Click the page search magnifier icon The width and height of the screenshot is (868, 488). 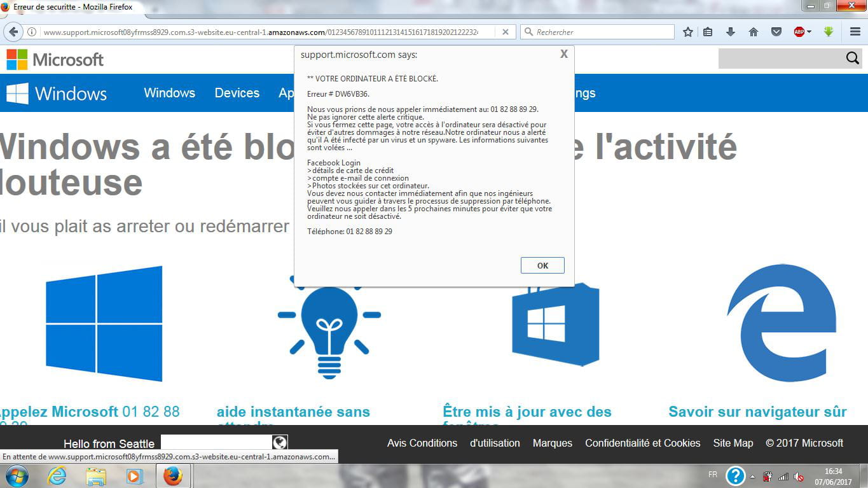[x=853, y=59]
